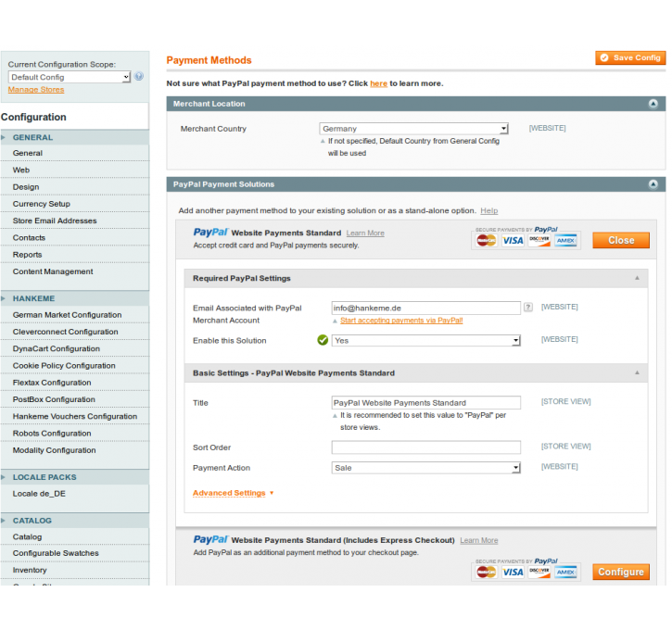This screenshot has width=672, height=630.
Task: Click the Discover logo in the upper Website Payments Standard row
Action: (x=539, y=241)
